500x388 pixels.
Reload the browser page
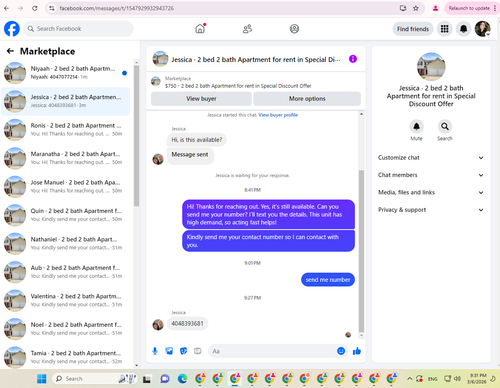[x=35, y=8]
